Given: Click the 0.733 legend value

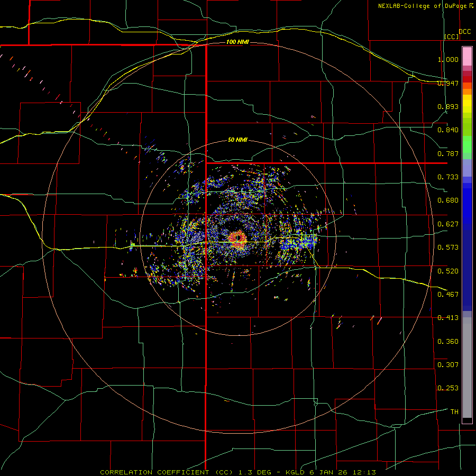Looking at the screenshot, I should pyautogui.click(x=448, y=177).
